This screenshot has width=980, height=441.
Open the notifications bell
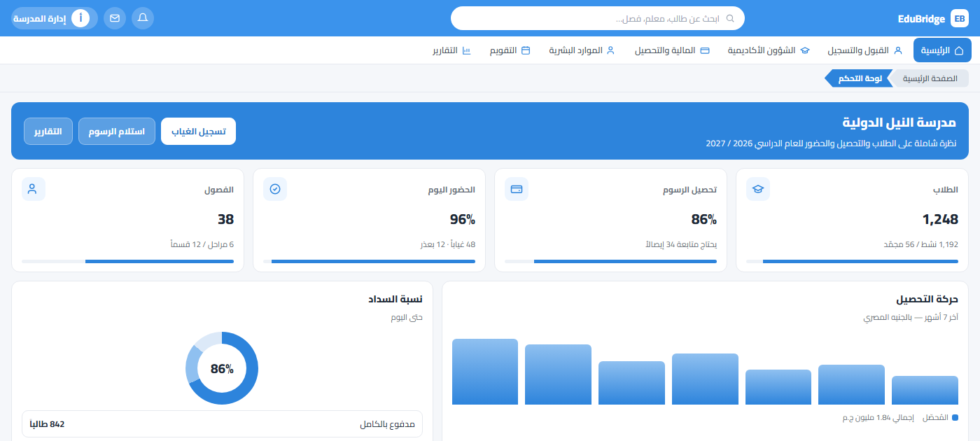pyautogui.click(x=143, y=18)
